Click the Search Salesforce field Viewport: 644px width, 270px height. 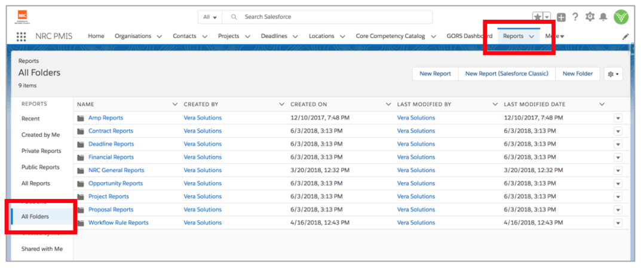(327, 17)
